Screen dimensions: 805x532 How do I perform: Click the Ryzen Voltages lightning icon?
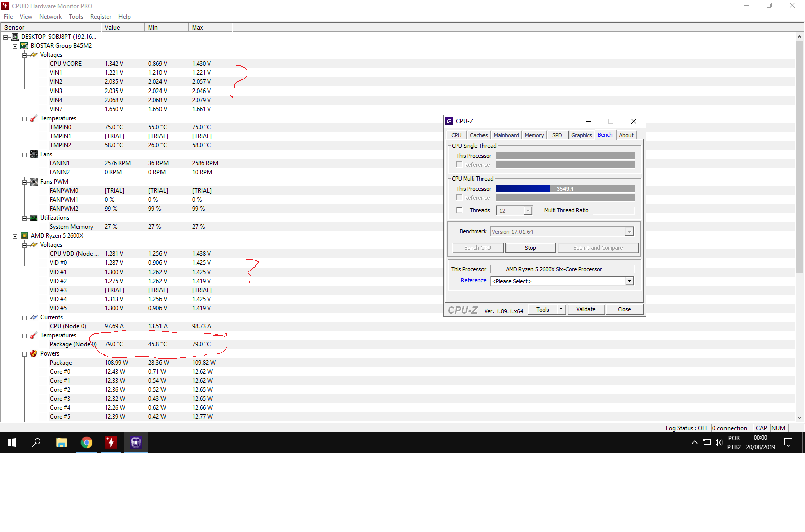(34, 245)
